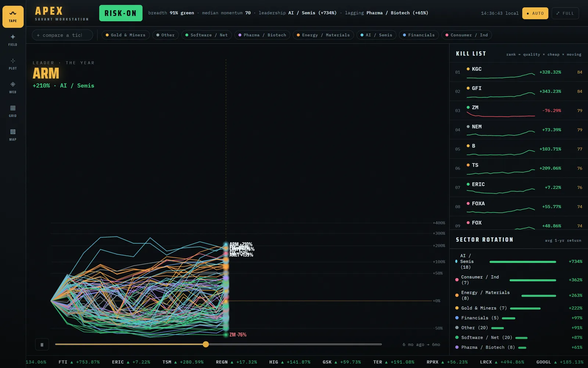Select ZM row in kill list
588x368 pixels.
click(519, 110)
